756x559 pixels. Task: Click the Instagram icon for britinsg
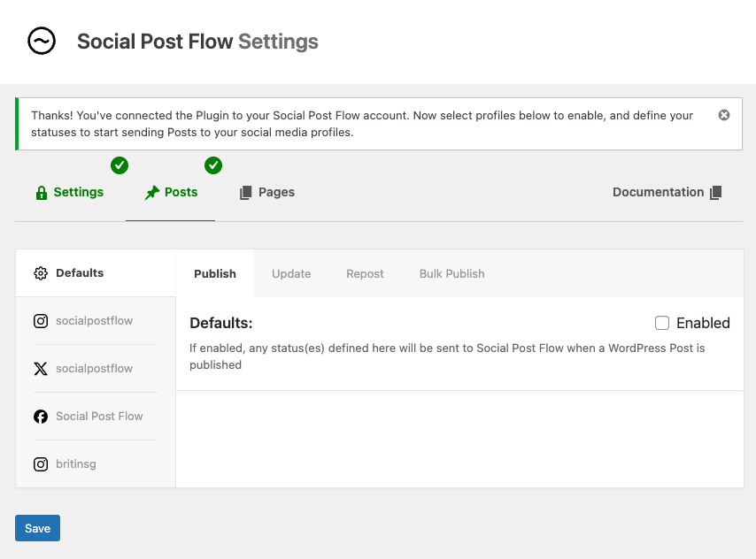41,464
